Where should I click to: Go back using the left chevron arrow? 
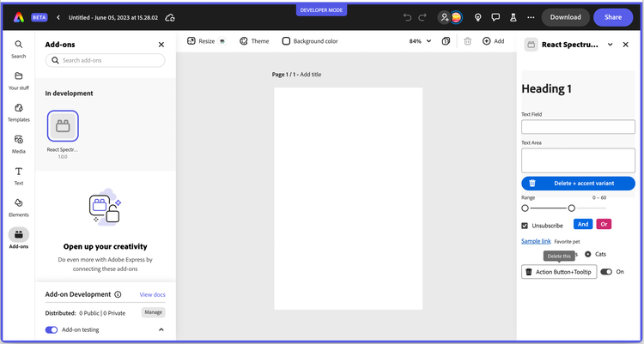tap(58, 18)
